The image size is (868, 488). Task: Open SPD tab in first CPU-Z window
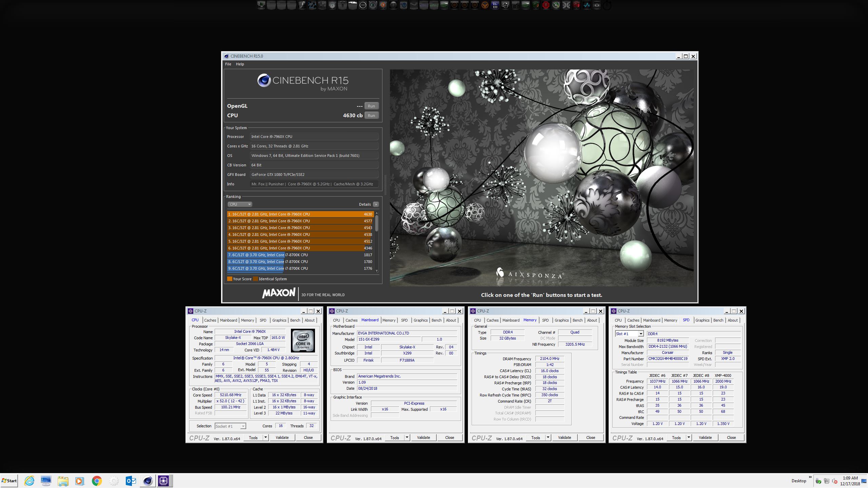click(263, 320)
